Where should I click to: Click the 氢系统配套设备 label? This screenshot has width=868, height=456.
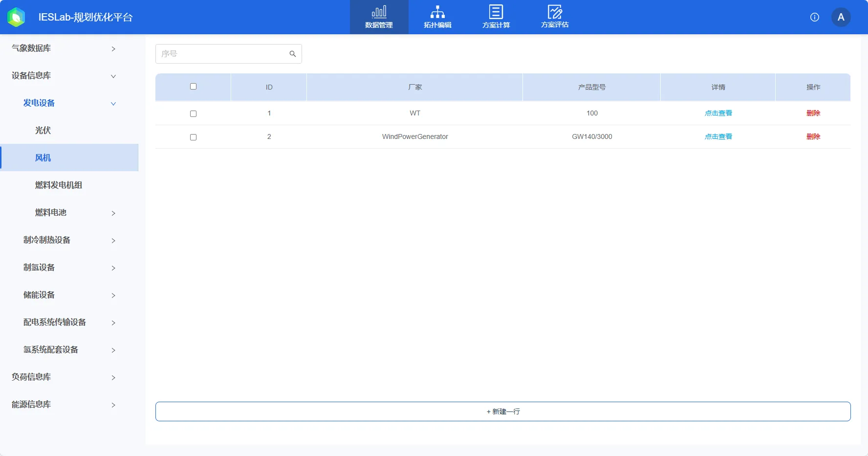[x=51, y=349]
